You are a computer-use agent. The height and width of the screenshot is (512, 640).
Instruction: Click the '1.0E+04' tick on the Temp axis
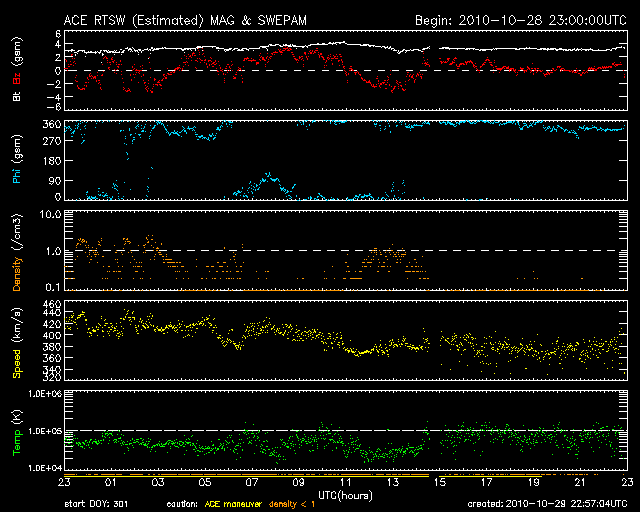pos(45,468)
